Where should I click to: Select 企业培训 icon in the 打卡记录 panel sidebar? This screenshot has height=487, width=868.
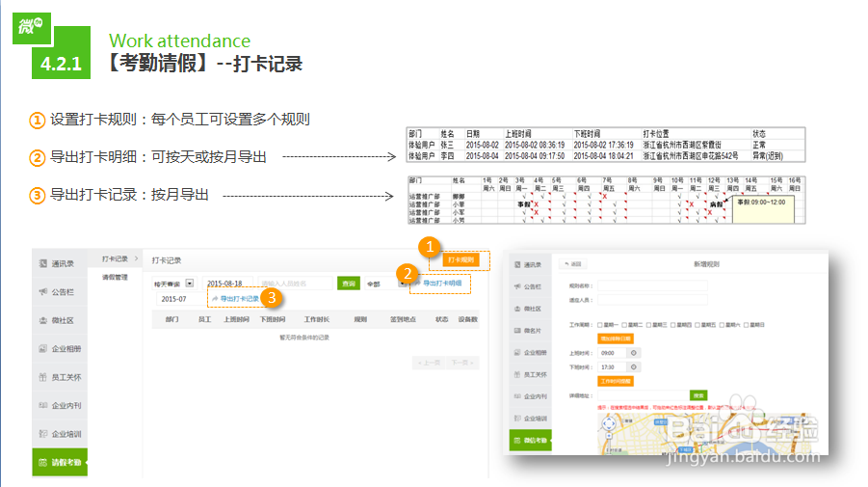(43, 434)
